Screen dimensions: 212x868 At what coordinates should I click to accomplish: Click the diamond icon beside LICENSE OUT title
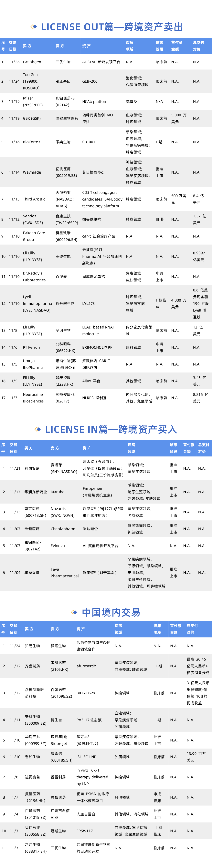[x=33, y=27]
